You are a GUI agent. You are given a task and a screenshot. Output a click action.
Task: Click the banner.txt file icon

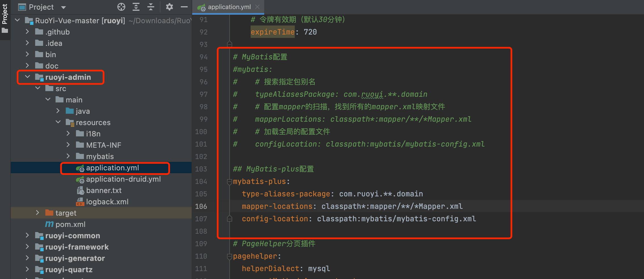click(x=80, y=190)
